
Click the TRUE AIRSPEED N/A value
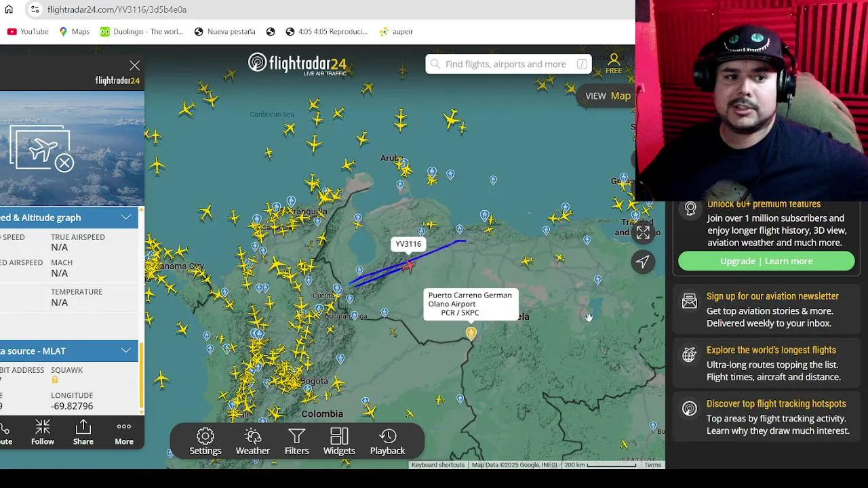point(59,247)
